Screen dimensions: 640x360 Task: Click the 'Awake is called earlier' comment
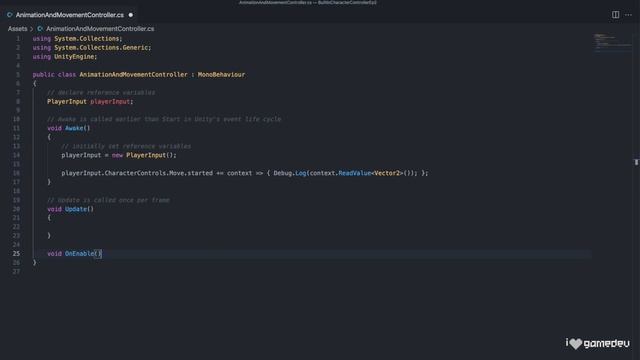pyautogui.click(x=164, y=119)
